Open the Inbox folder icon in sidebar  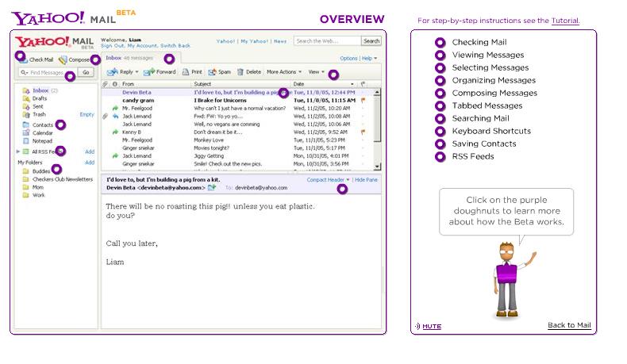pos(26,90)
